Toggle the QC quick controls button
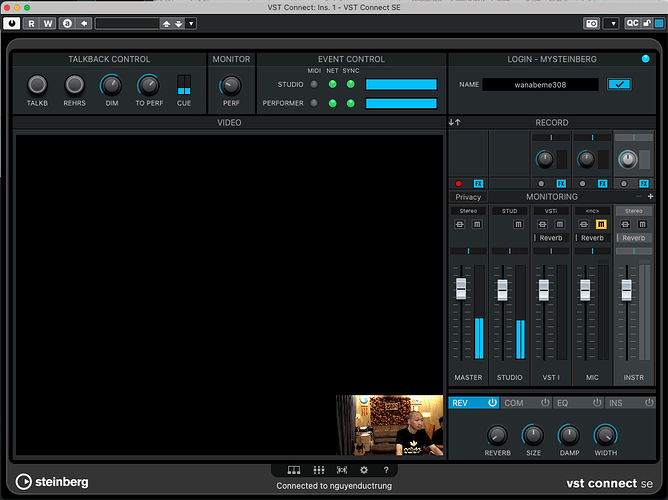The height and width of the screenshot is (500, 668). click(x=632, y=23)
